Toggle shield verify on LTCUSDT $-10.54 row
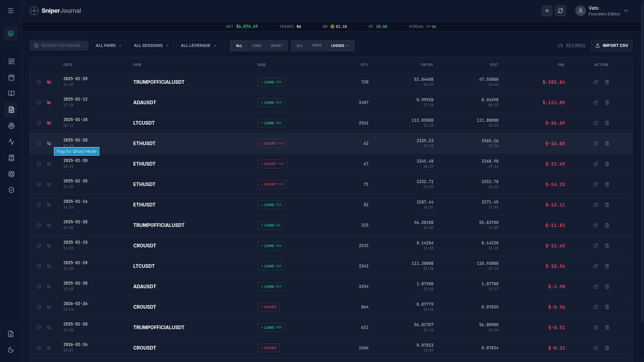Screen dimensions: 644x362 39,266
